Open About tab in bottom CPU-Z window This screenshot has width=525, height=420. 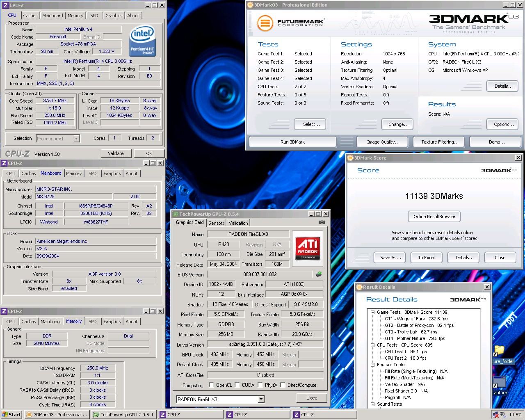point(132,322)
